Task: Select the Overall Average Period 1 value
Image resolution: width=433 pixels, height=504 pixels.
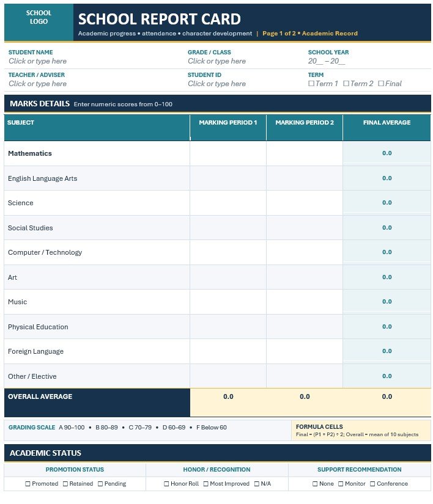Action: [228, 396]
